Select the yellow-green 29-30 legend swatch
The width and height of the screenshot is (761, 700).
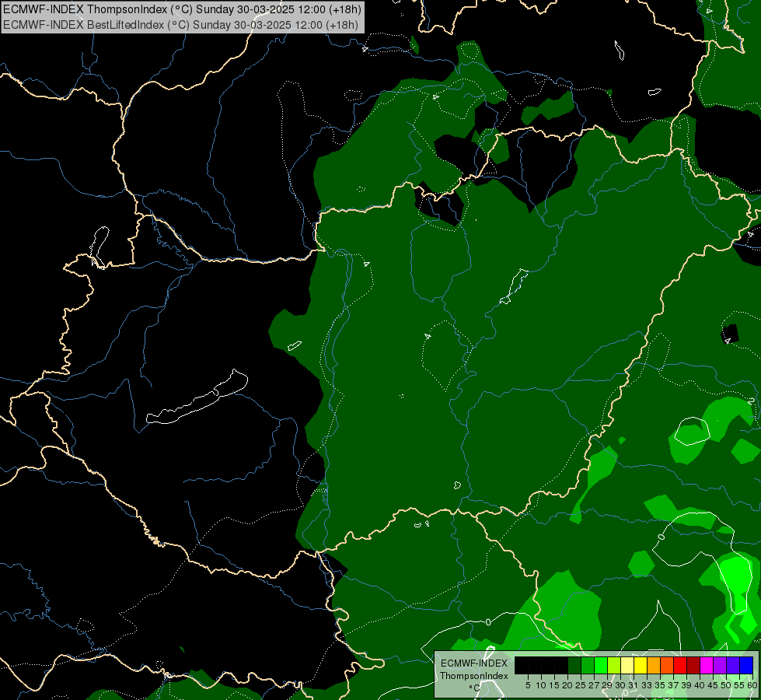coord(614,665)
